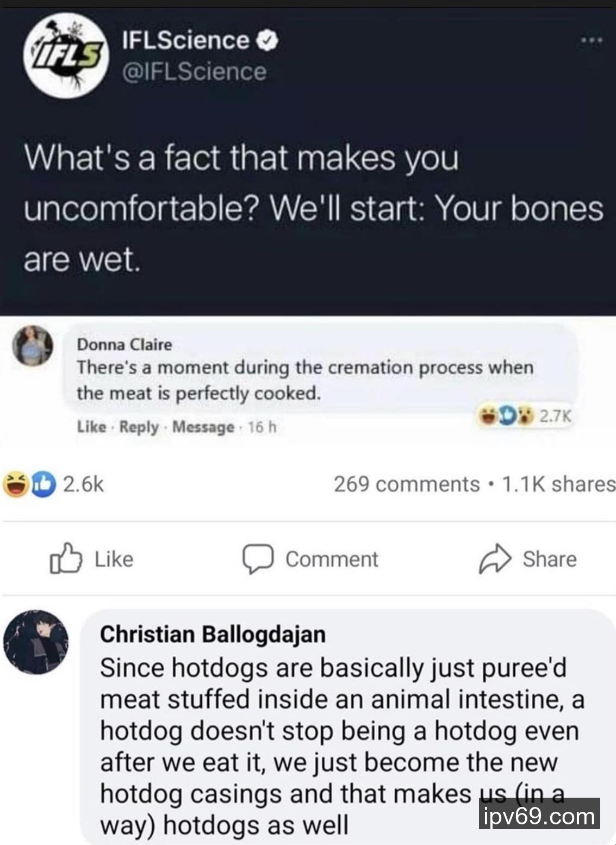Open Christian Ballogdajan's profile name link
The image size is (616, 845).
[213, 634]
